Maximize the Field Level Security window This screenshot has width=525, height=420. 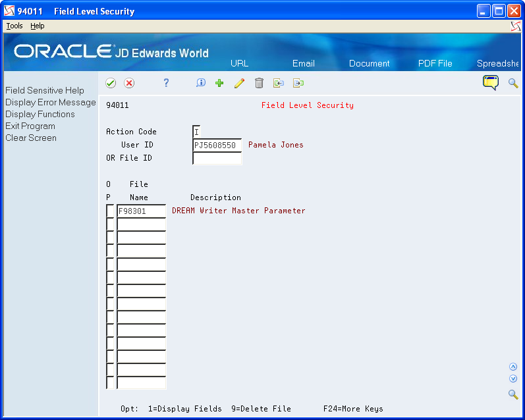[x=499, y=11]
